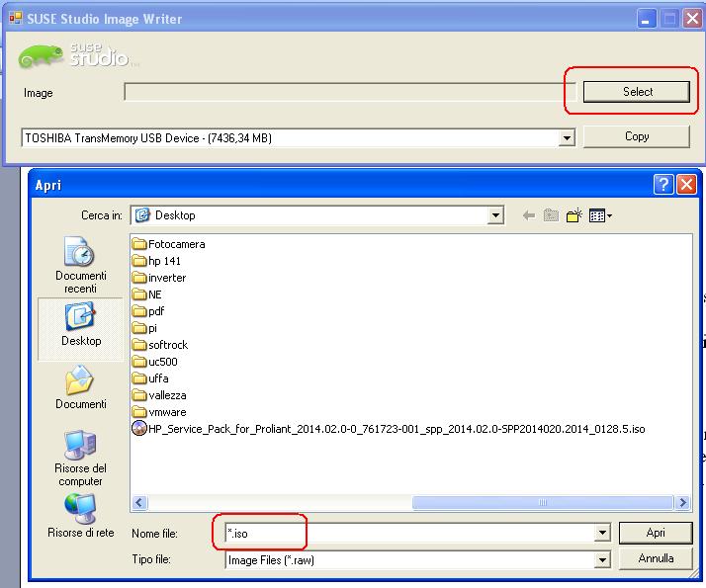Open Risorse del computer
Viewport: 706px width, 588px height.
click(80, 458)
